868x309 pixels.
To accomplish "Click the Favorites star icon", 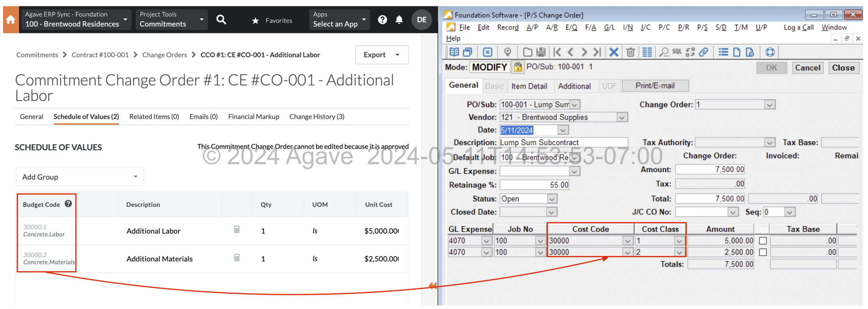I will [x=255, y=20].
